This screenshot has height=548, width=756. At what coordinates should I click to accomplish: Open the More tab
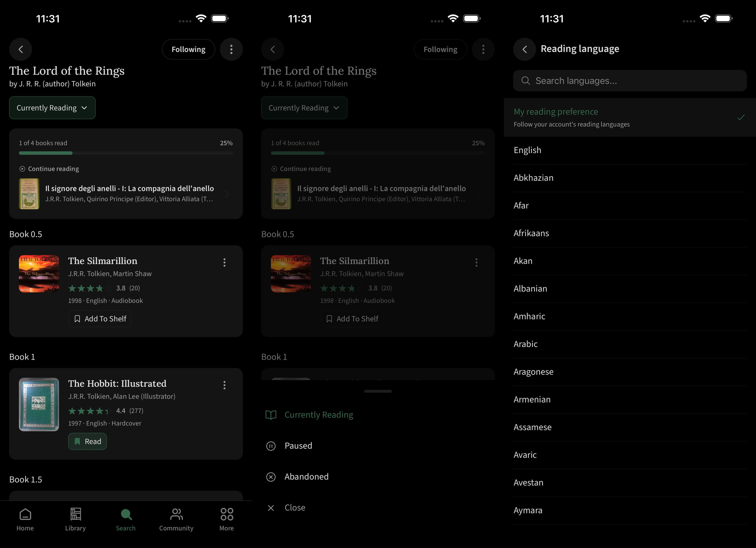[227, 519]
